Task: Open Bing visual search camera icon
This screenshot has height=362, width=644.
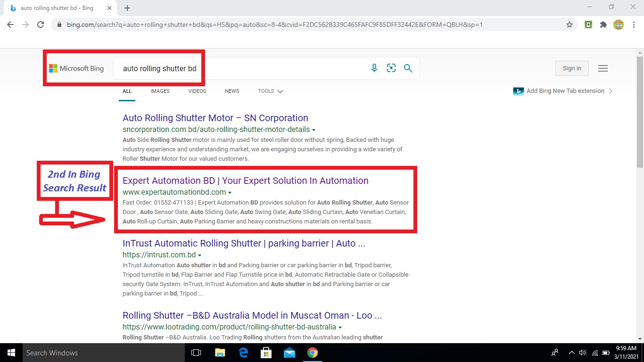Action: 391,68
